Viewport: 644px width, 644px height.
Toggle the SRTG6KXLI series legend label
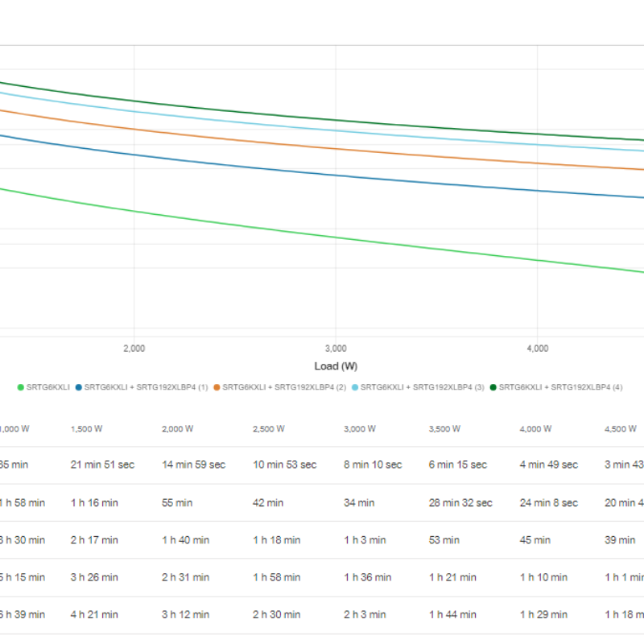47,387
